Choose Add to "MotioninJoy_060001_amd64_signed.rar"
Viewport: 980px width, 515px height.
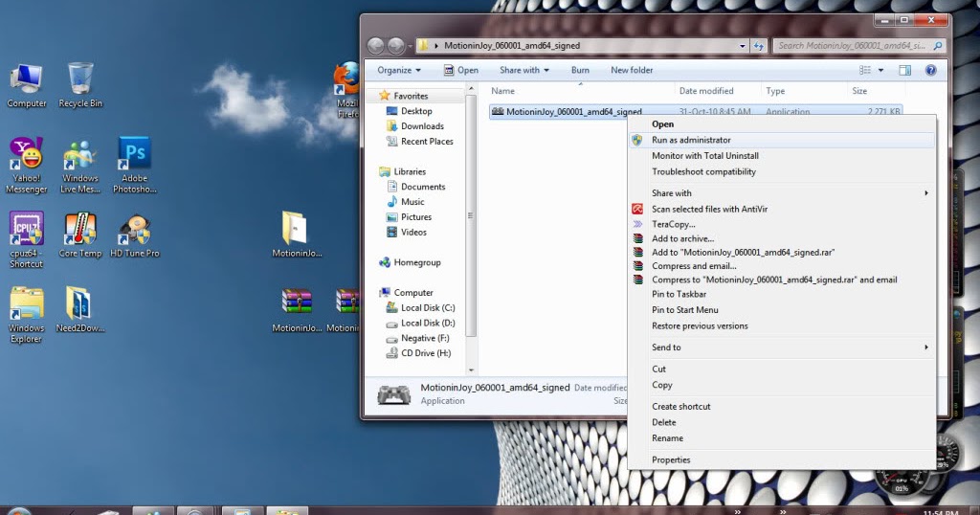783,252
